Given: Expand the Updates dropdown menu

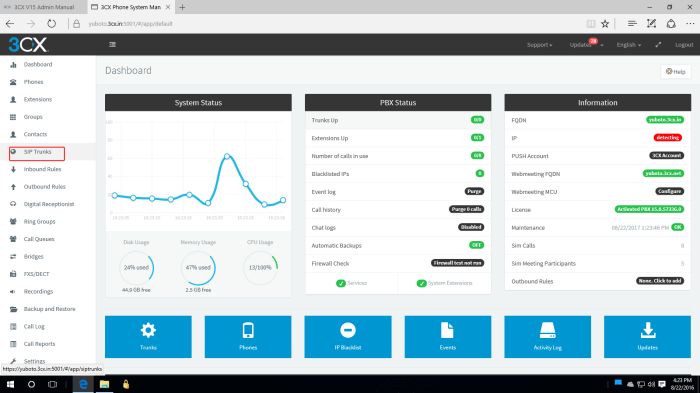Looking at the screenshot, I should tap(586, 45).
